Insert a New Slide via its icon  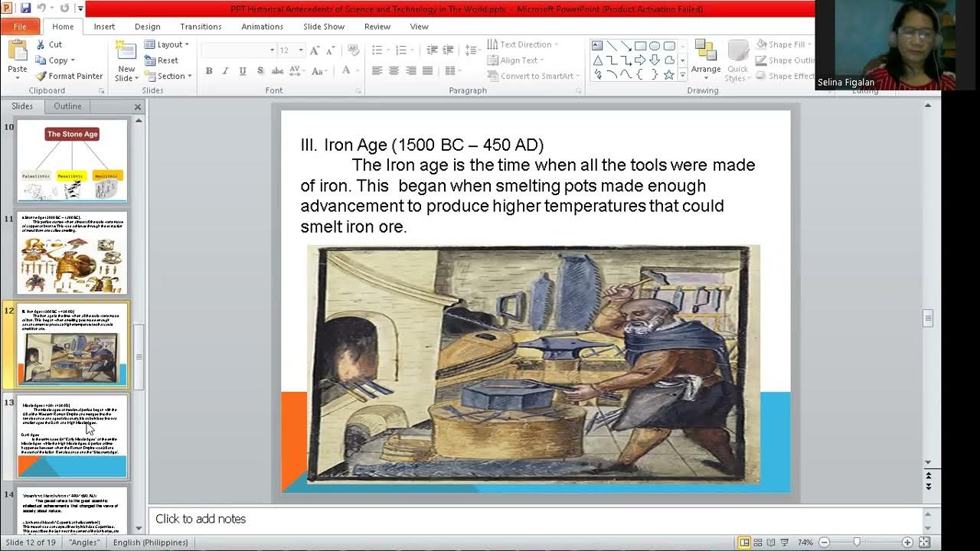tap(126, 51)
